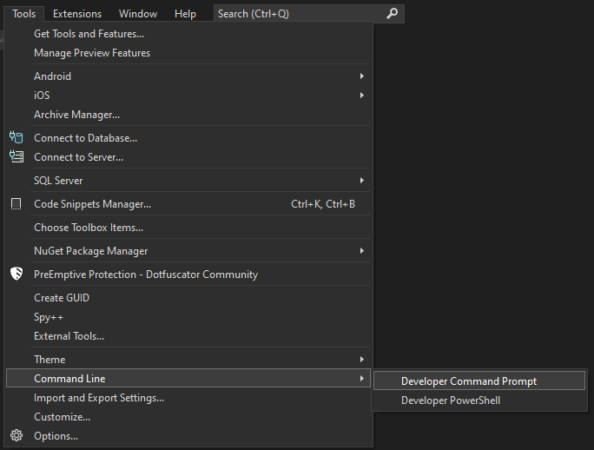
Task: Expand the iOS submenu arrow
Action: pyautogui.click(x=362, y=95)
